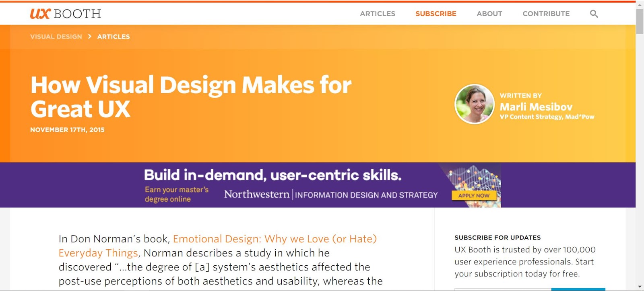Click Apply Now in Northwestern ad
Viewport: 644px width, 291px height.
474,195
